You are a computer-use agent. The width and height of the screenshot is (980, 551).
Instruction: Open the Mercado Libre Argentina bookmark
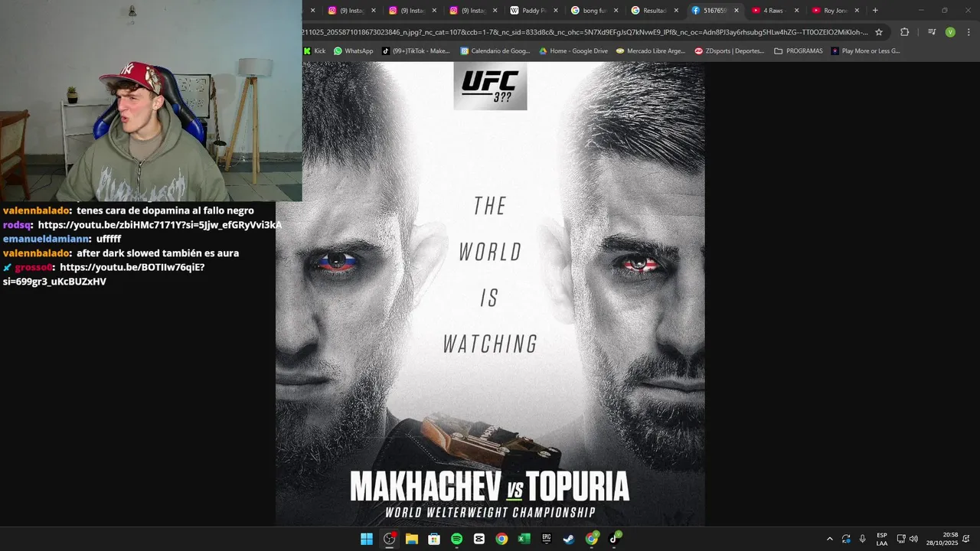pyautogui.click(x=651, y=51)
